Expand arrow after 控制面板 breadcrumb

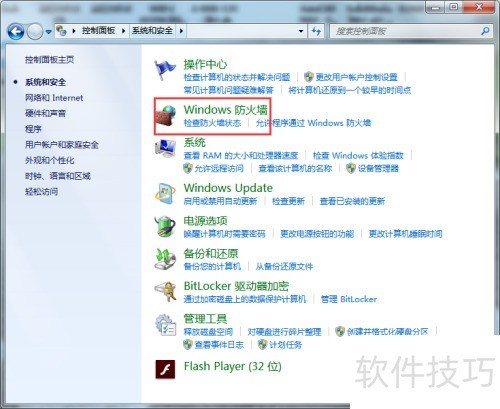[x=124, y=31]
